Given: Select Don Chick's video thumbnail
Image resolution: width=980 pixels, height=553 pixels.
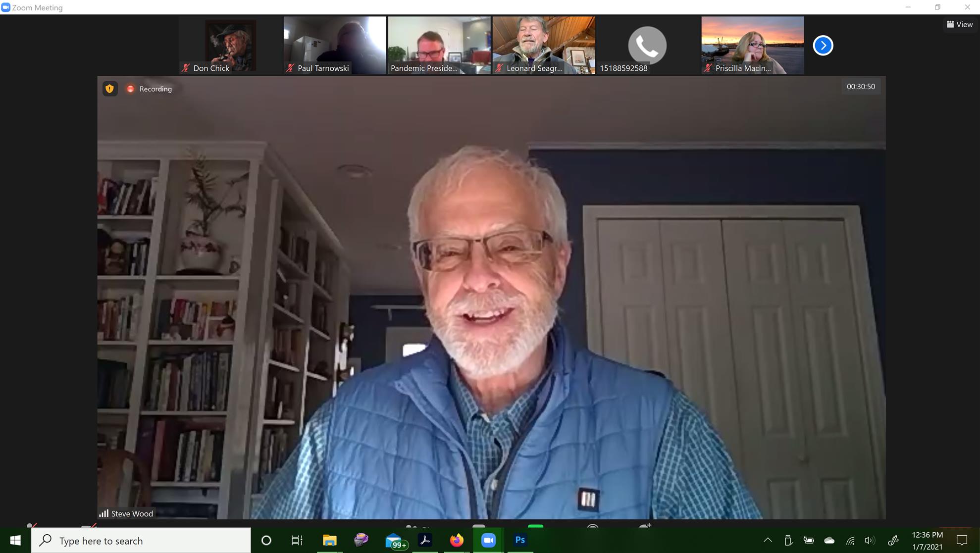Looking at the screenshot, I should pyautogui.click(x=230, y=45).
